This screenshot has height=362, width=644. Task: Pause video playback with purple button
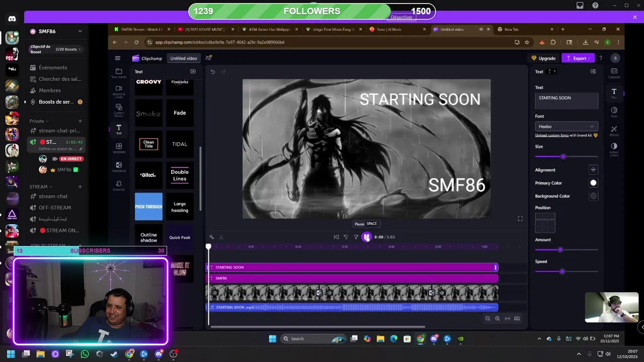pos(366,237)
